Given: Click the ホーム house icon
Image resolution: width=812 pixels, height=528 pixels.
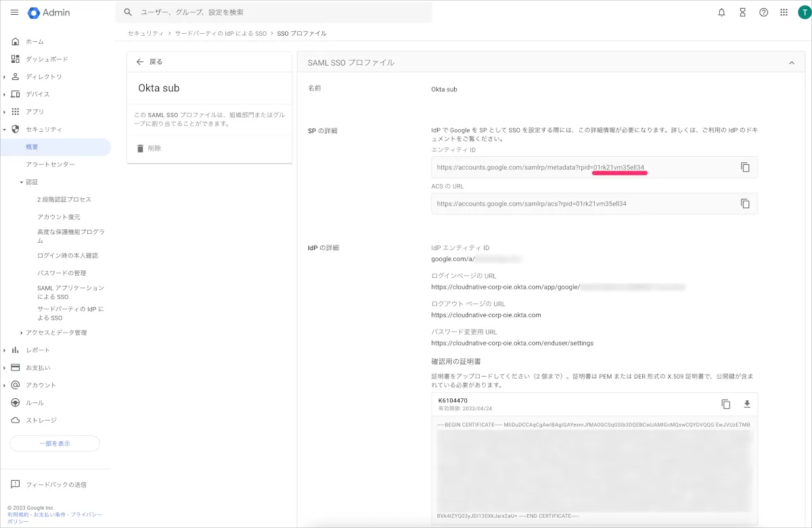Looking at the screenshot, I should [x=16, y=41].
